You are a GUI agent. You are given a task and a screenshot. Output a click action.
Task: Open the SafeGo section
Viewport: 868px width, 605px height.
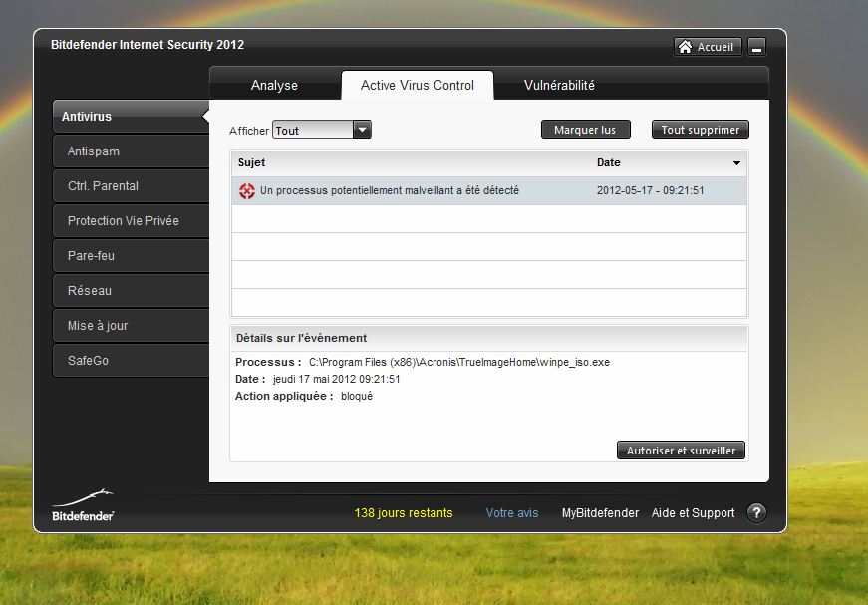point(131,361)
